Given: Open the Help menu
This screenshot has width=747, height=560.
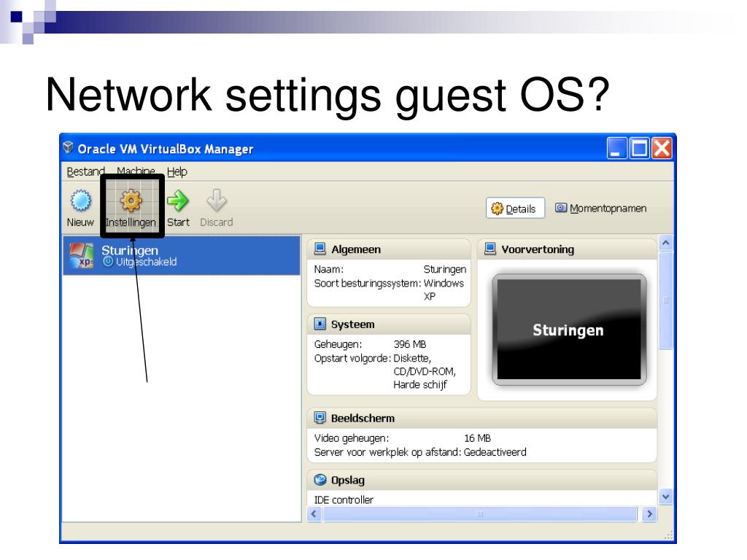Looking at the screenshot, I should tap(177, 171).
